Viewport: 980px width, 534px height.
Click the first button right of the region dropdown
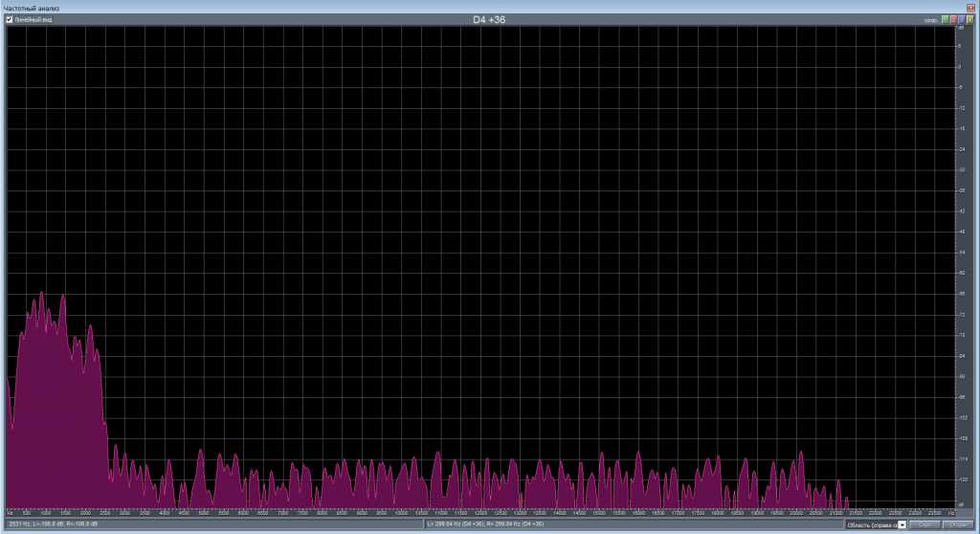(924, 524)
